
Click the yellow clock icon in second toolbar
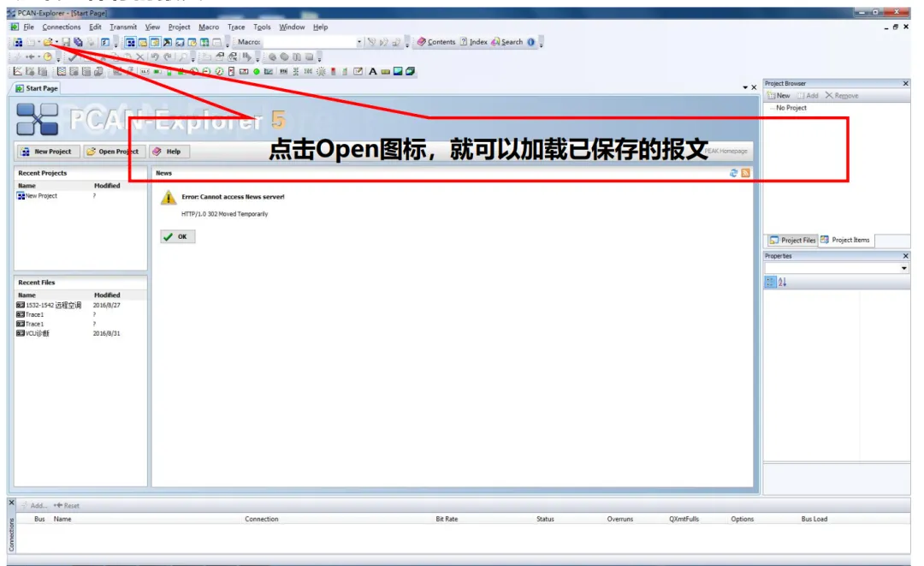48,57
